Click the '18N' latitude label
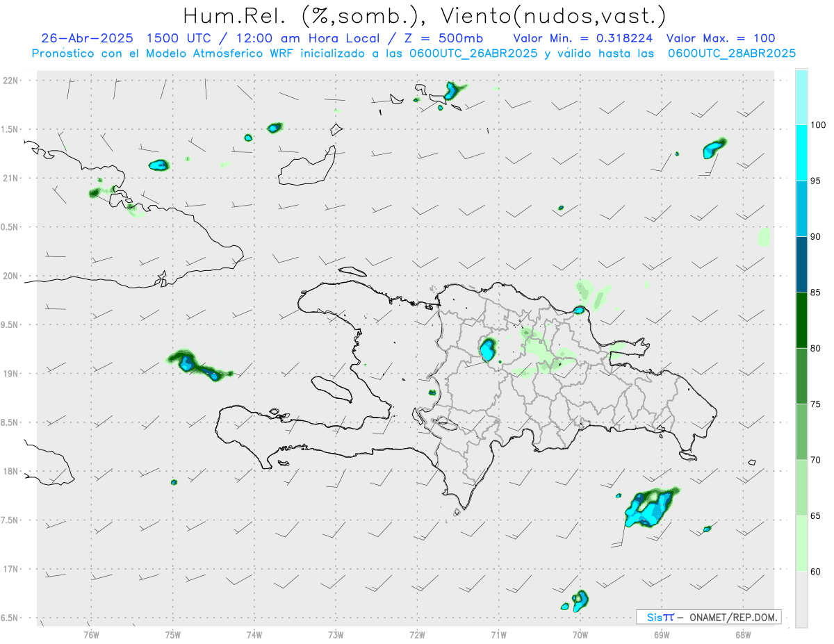Viewport: 834px width, 644px height. point(10,471)
